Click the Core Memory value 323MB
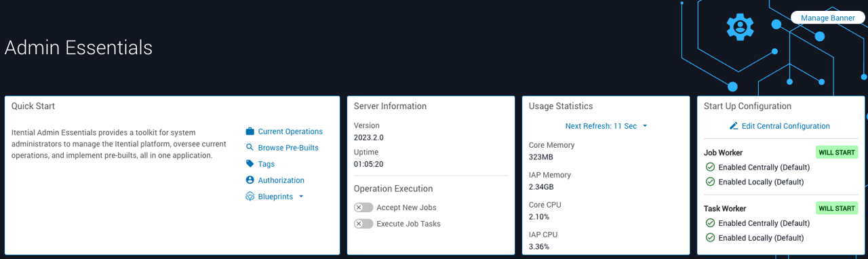Viewport: 868px width, 259px height. [x=541, y=157]
